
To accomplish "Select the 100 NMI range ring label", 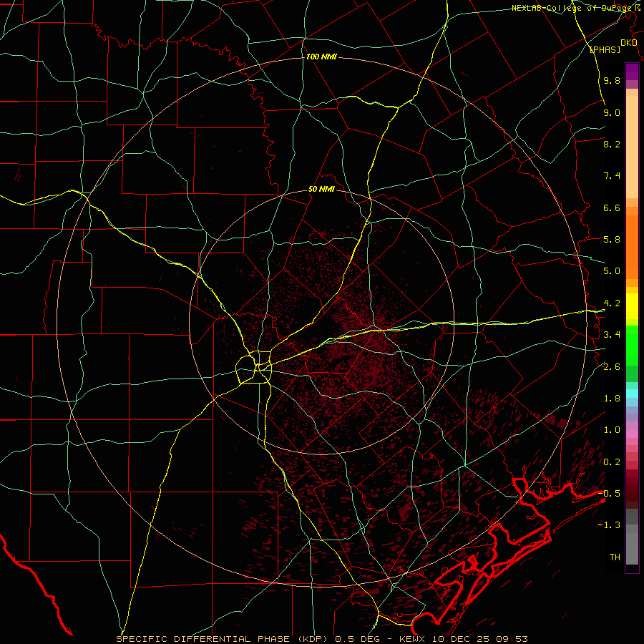I will point(321,57).
